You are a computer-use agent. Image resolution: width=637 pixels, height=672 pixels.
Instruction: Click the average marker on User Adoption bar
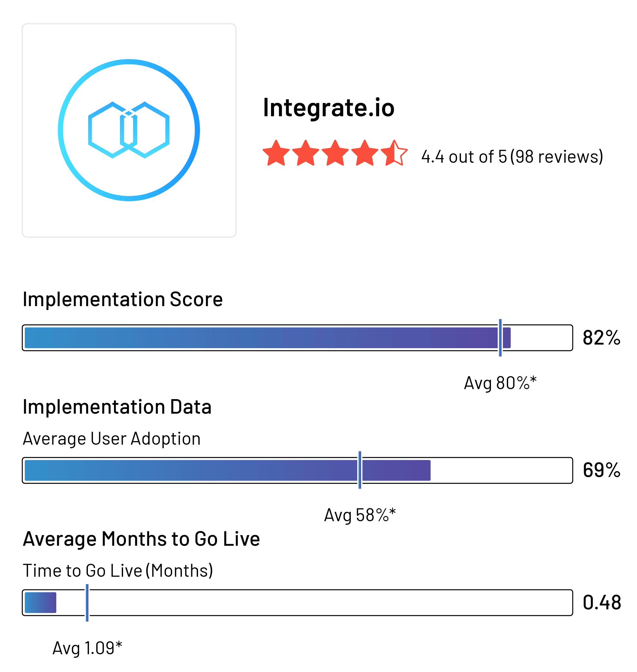coord(360,470)
